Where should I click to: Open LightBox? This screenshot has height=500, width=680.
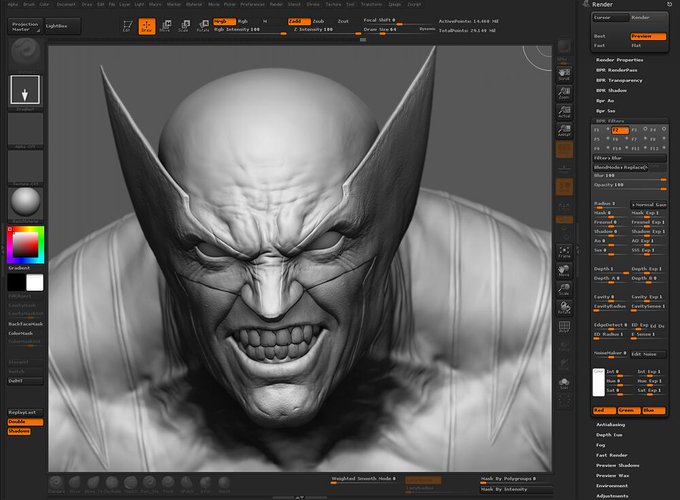[x=62, y=26]
